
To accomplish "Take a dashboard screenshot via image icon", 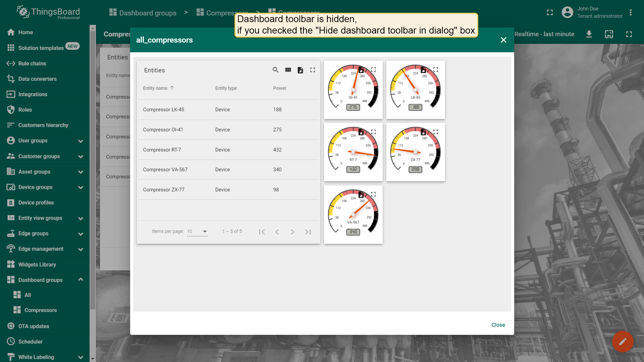I will pyautogui.click(x=609, y=34).
